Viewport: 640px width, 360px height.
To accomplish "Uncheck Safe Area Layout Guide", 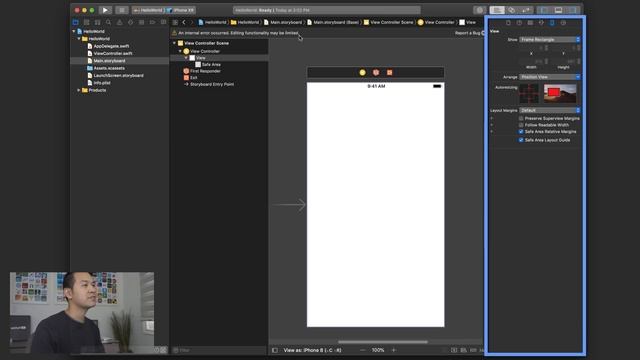I will tap(521, 140).
